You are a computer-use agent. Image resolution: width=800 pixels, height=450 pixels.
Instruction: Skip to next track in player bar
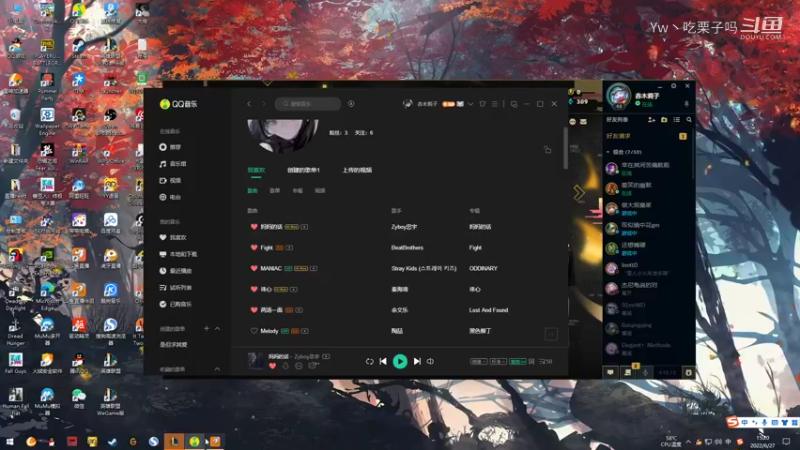tap(417, 361)
